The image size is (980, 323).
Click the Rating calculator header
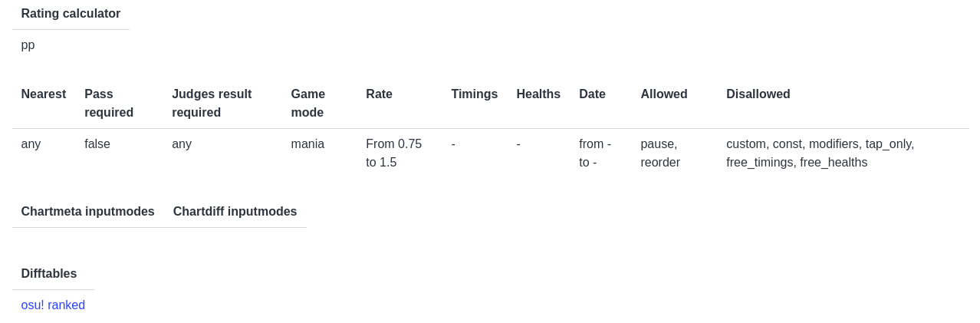(71, 14)
